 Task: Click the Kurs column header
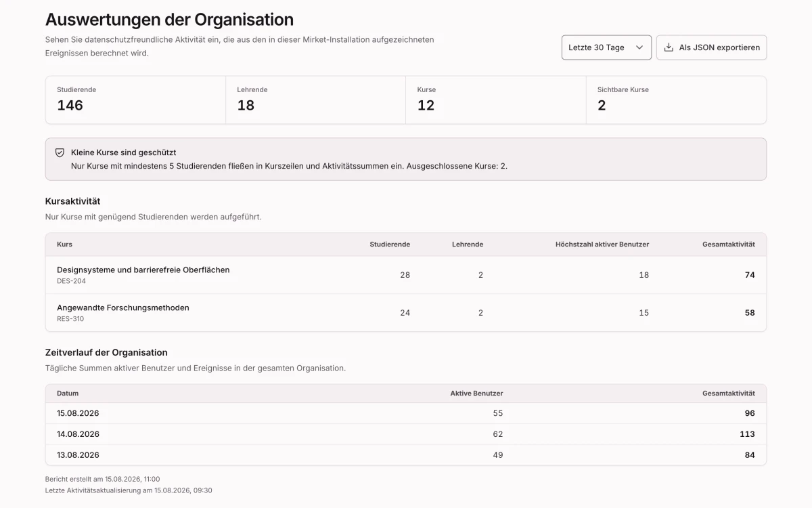(64, 245)
